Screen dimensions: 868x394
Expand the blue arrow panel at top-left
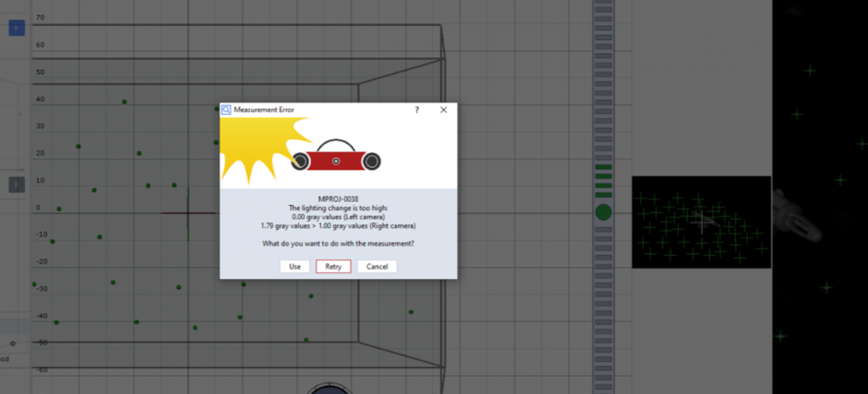tap(16, 29)
